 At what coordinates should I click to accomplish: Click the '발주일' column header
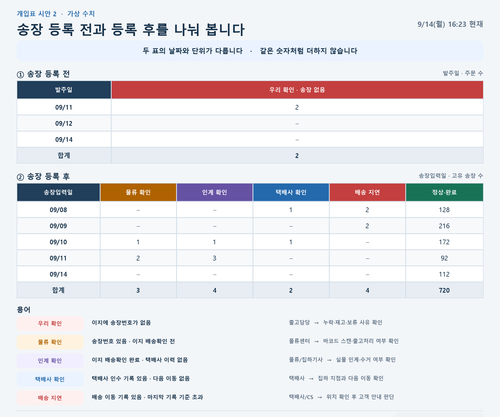click(64, 90)
